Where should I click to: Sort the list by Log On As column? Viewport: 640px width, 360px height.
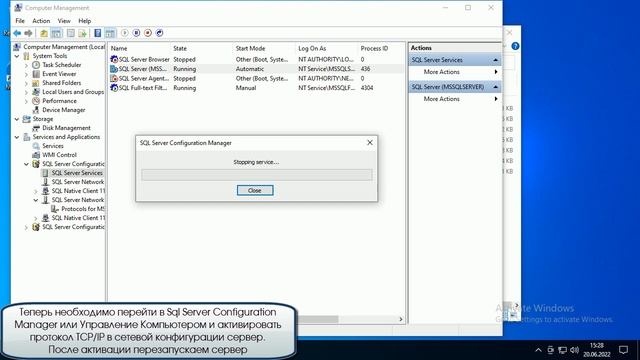click(327, 48)
